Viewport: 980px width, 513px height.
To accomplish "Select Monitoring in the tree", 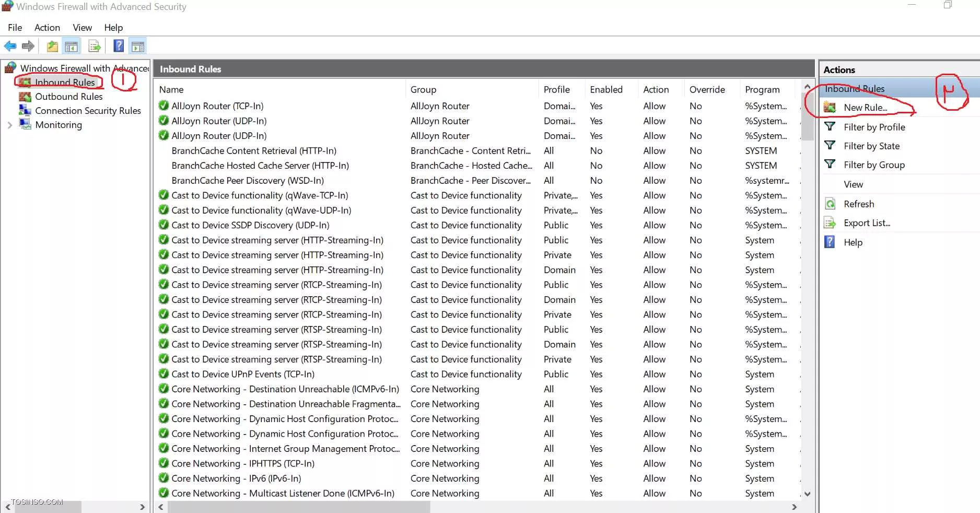I will [x=59, y=125].
